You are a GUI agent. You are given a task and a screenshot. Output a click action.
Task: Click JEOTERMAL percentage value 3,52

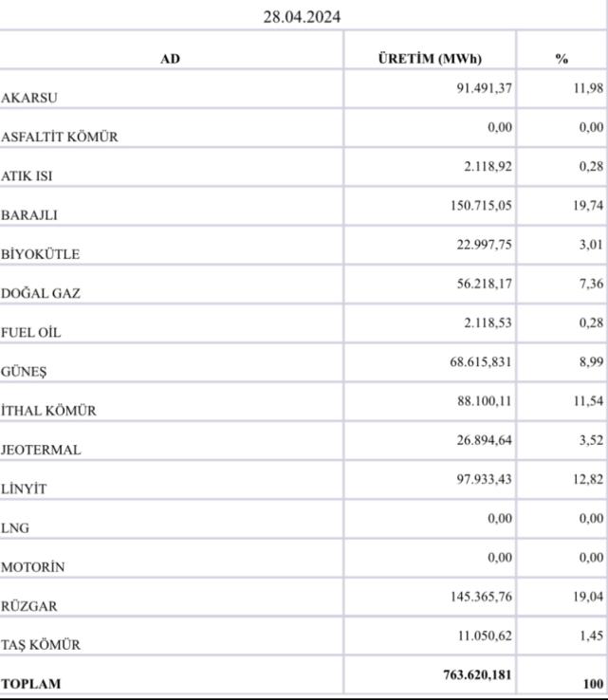tap(588, 440)
